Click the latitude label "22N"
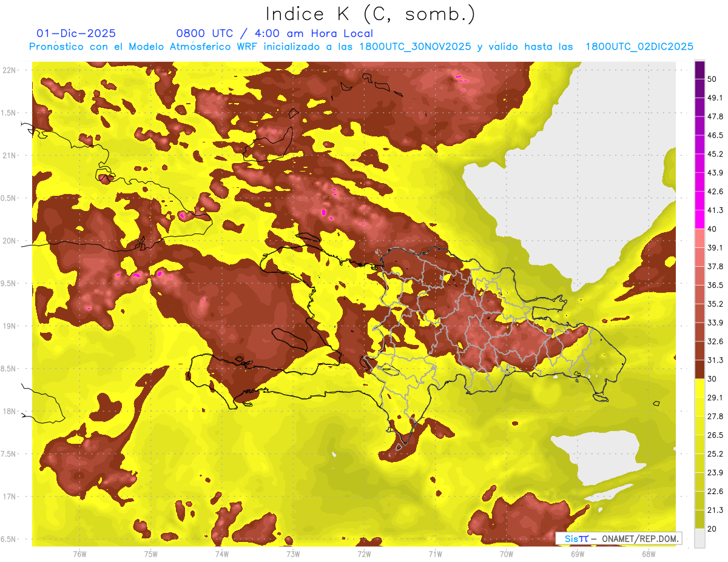Viewport: 728px width, 562px height. click(10, 70)
